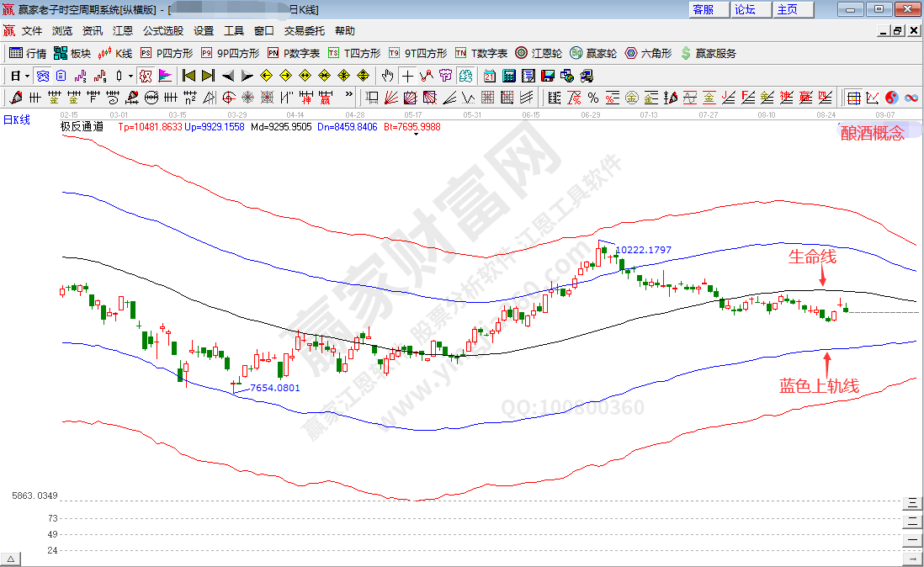Open the 公式选股 menu
924x567 pixels.
click(x=162, y=31)
